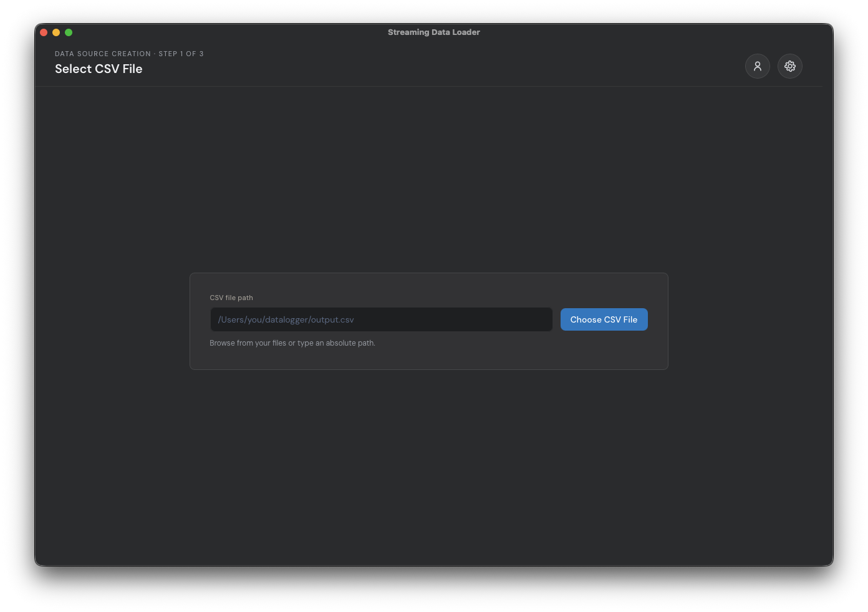The width and height of the screenshot is (868, 612).
Task: Minimize the window with the yellow button
Action: (x=56, y=32)
